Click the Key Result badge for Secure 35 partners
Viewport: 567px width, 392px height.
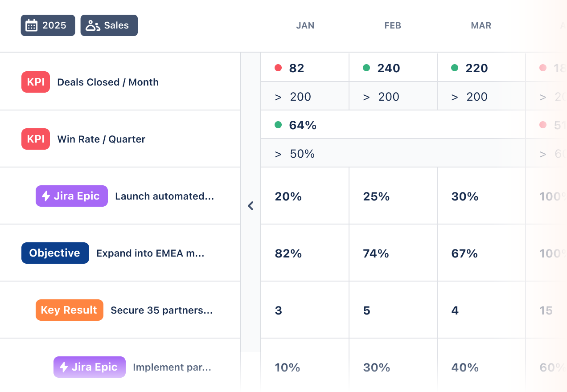tap(70, 310)
